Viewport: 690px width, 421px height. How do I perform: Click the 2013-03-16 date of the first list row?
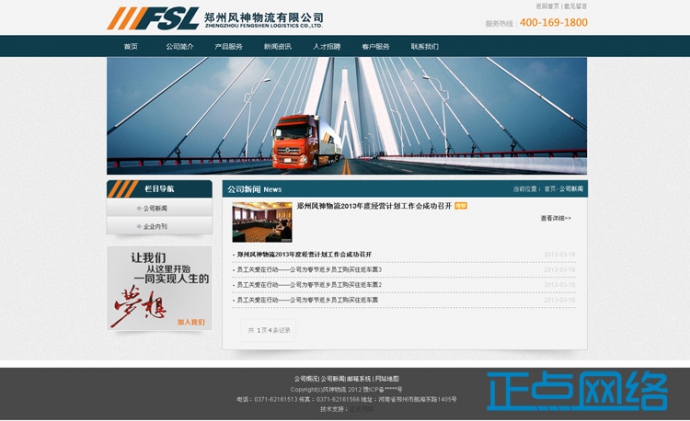(559, 255)
